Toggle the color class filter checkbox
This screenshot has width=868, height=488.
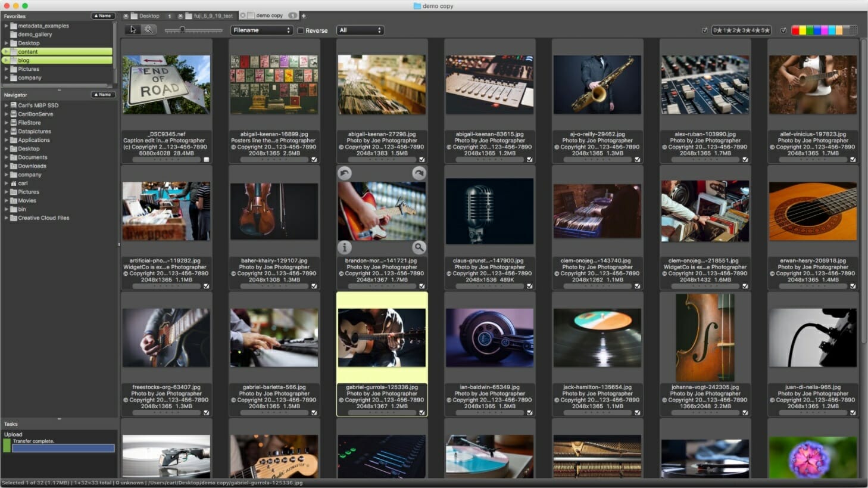[783, 30]
